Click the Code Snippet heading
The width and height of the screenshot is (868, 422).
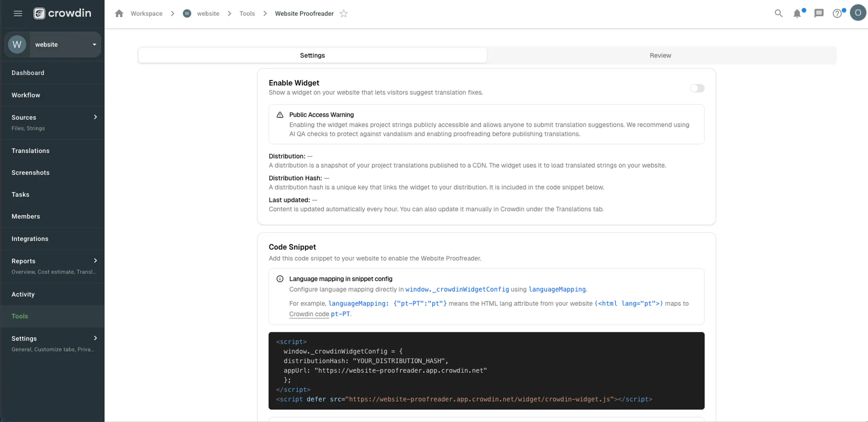pos(292,247)
